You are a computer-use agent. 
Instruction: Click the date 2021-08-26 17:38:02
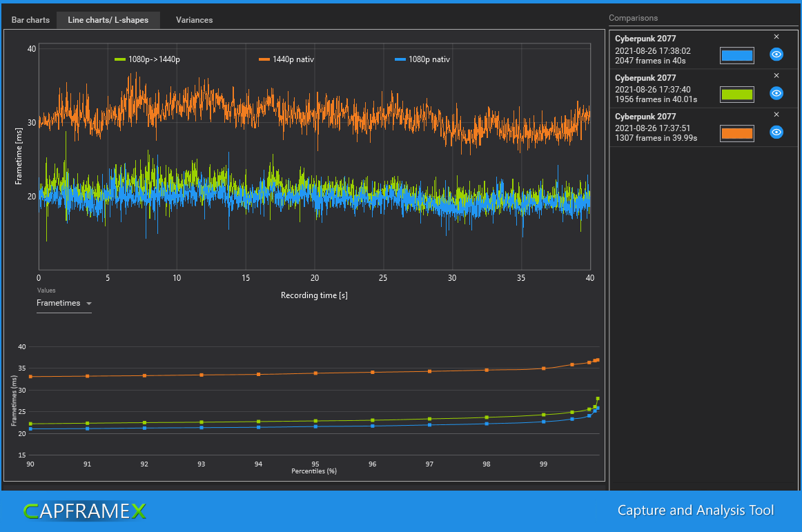click(653, 51)
